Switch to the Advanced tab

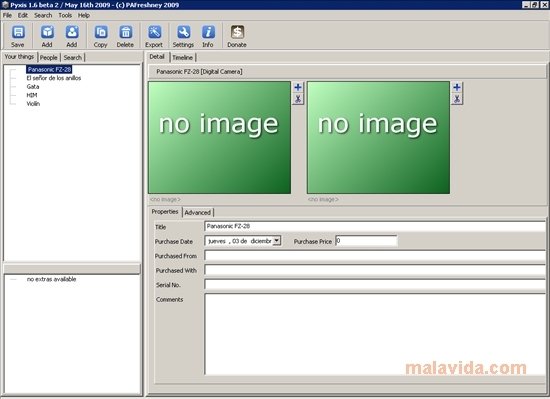tap(197, 212)
